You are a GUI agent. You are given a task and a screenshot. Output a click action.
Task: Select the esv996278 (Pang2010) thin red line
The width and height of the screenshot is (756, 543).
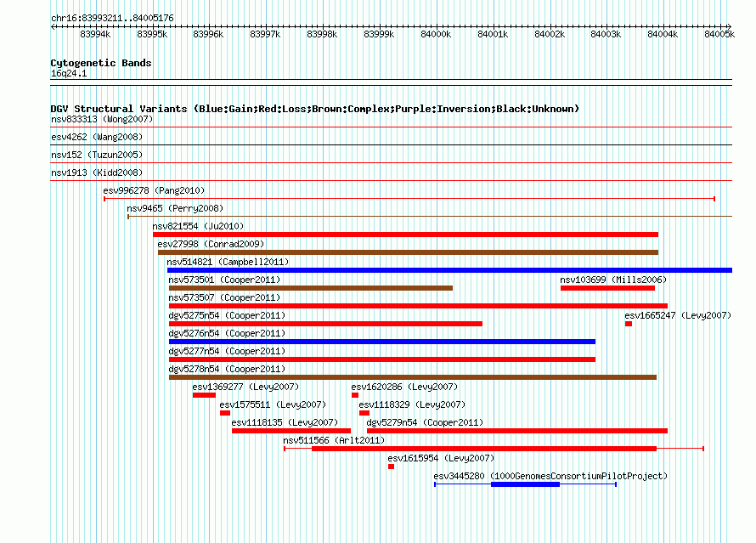click(x=409, y=199)
